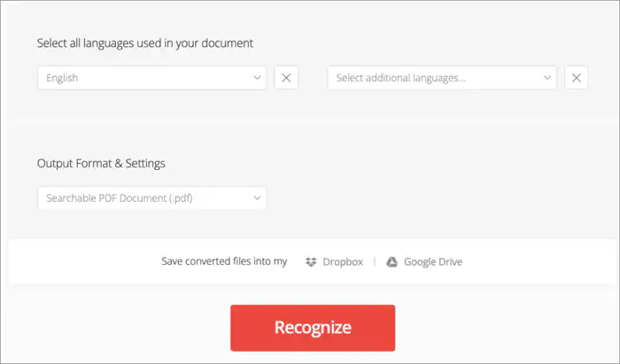Click the Google Drive logo icon
The height and width of the screenshot is (364, 620).
coord(391,262)
